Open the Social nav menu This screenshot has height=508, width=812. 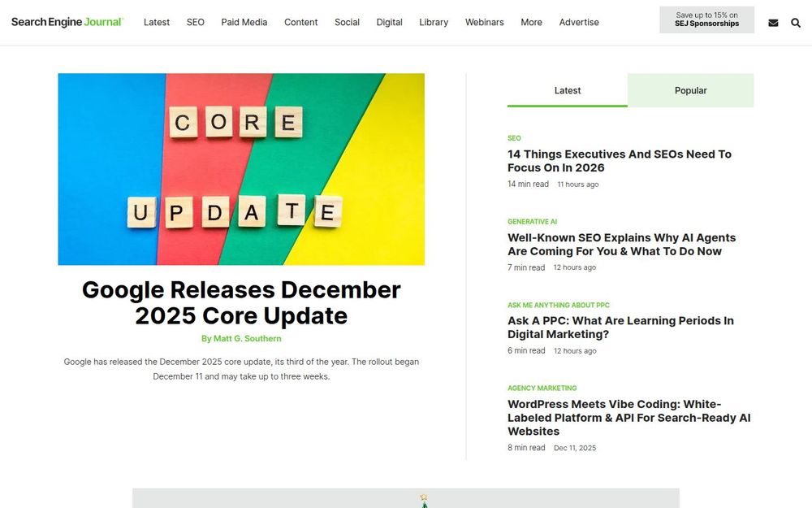tap(347, 22)
